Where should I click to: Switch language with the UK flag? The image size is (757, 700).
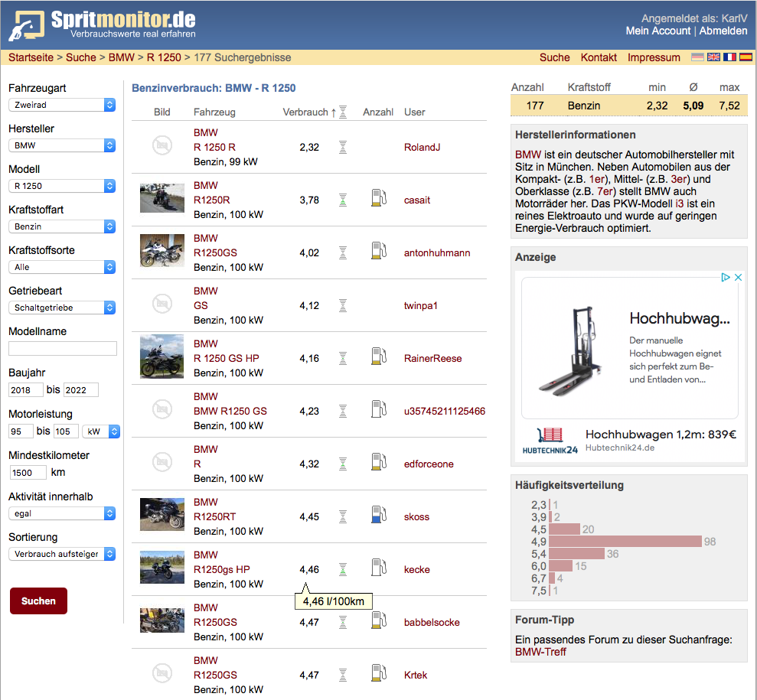pyautogui.click(x=713, y=57)
